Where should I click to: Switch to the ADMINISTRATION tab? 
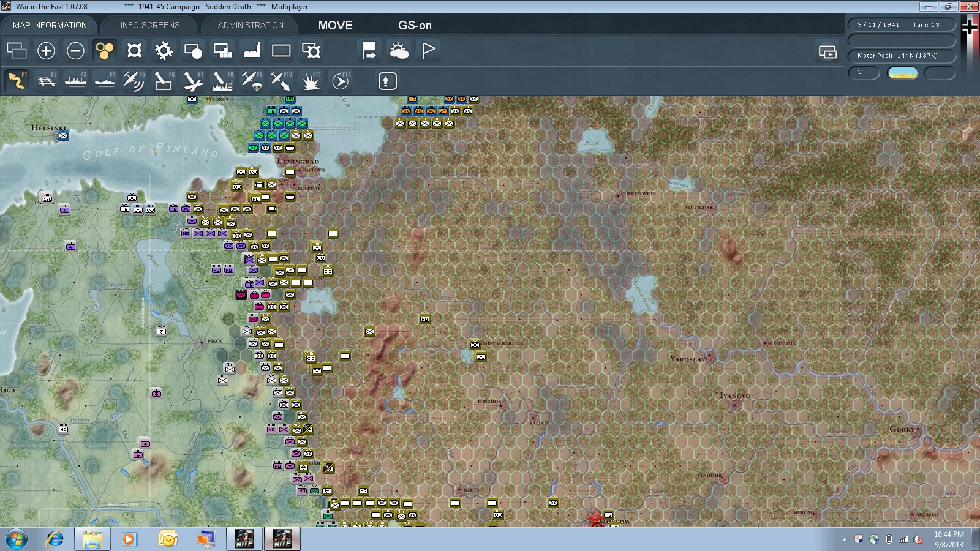(x=251, y=25)
